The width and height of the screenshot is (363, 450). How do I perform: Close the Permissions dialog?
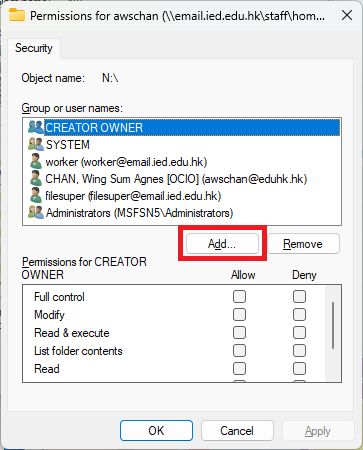click(347, 15)
